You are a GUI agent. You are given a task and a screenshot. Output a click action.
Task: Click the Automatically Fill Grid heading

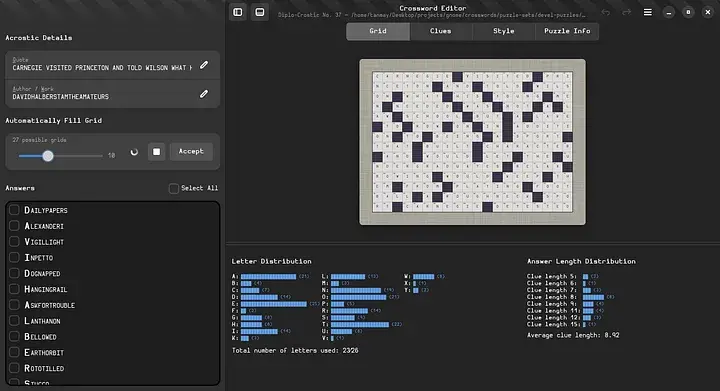[54, 120]
